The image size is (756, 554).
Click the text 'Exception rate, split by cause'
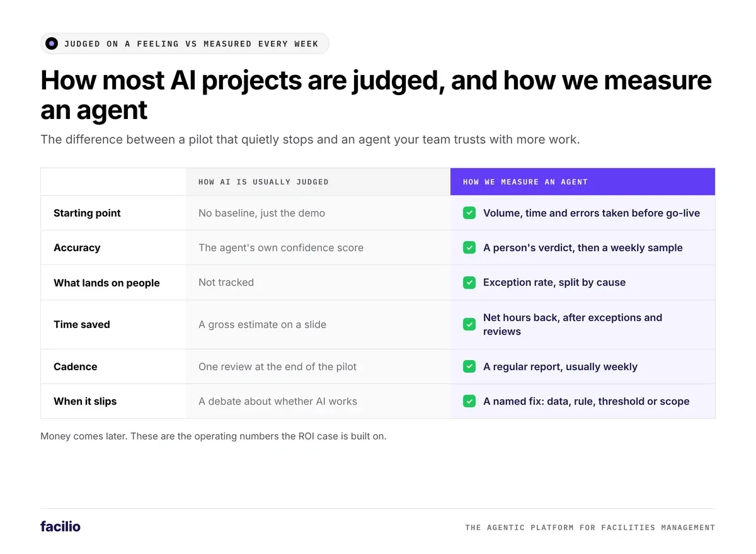[554, 282]
